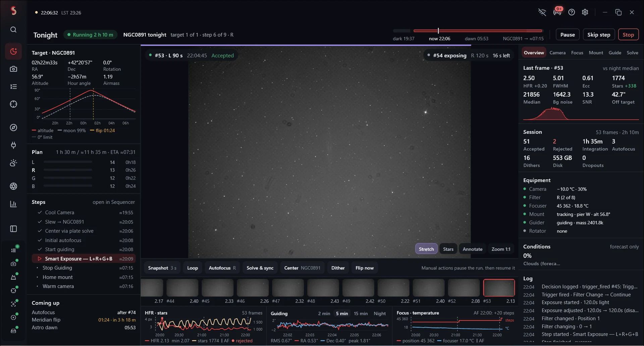Screen dimensions: 644x346
Task: Open the sequencer list icon in sidebar
Action: 13,87
